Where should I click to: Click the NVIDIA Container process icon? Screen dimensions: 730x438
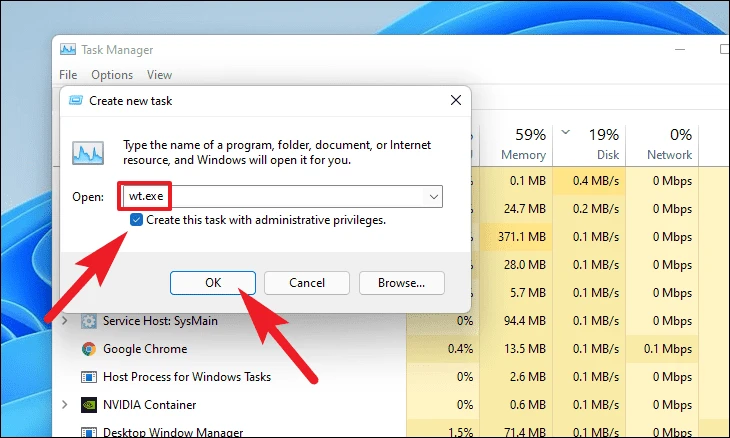[x=89, y=405]
